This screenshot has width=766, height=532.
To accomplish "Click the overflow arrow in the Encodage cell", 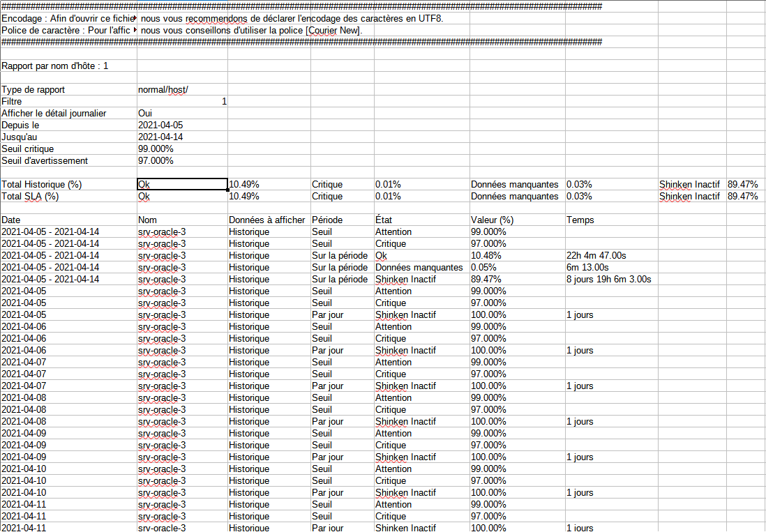I will pos(134,18).
